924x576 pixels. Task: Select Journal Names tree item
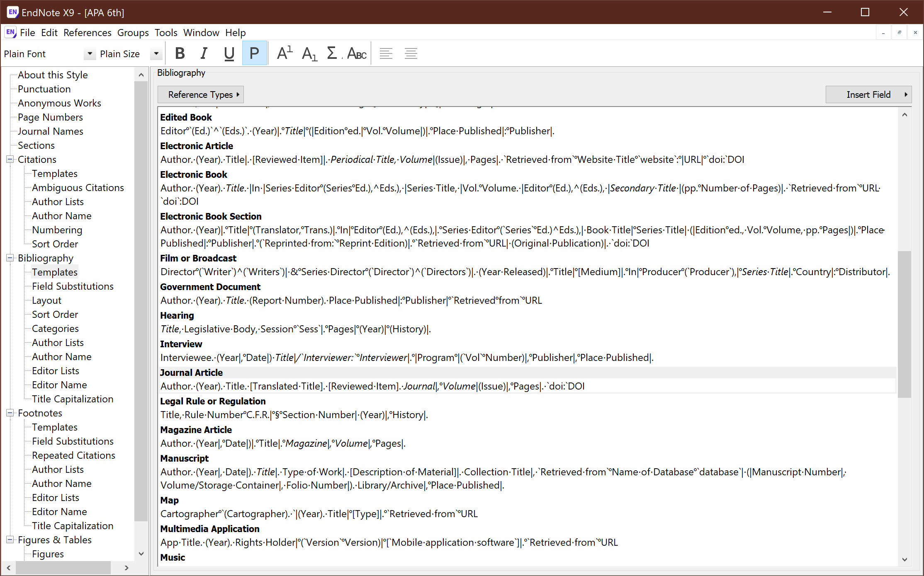(x=51, y=131)
